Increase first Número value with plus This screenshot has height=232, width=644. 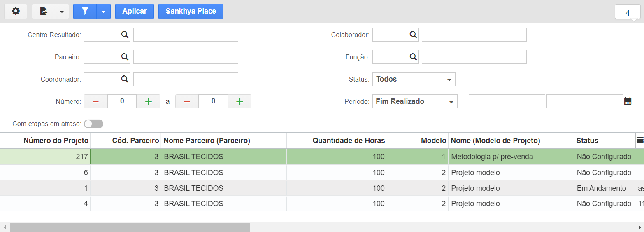pos(149,101)
